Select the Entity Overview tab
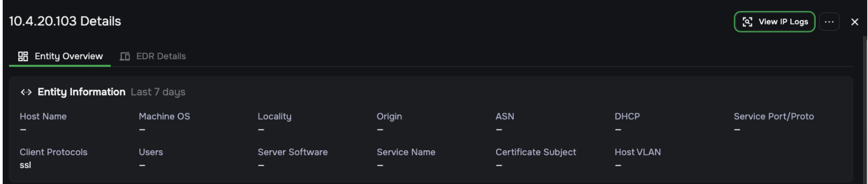 pyautogui.click(x=60, y=56)
